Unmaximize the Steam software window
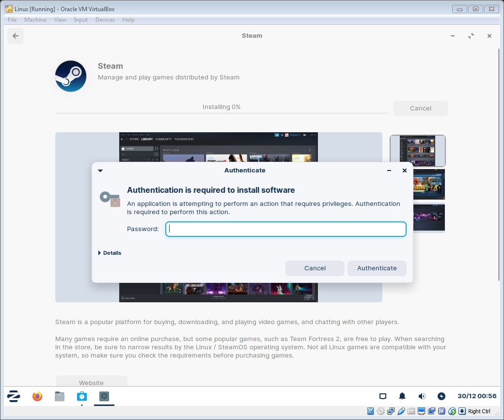The height and width of the screenshot is (420, 504). 471,36
